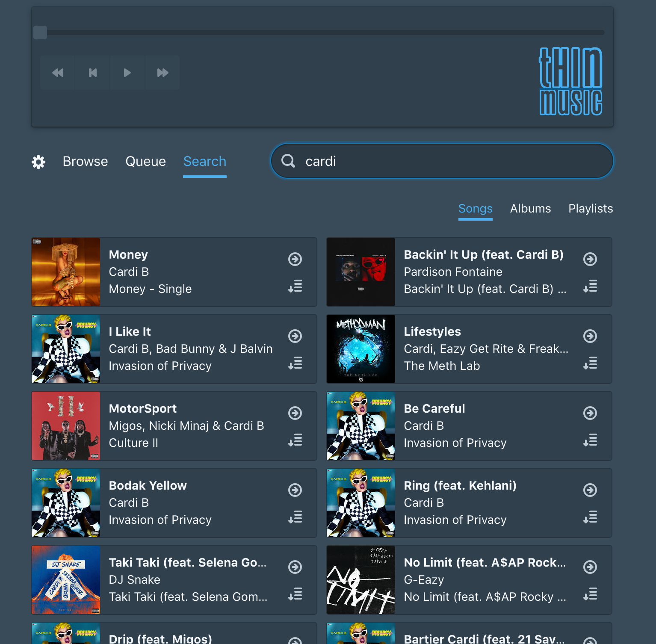Image resolution: width=656 pixels, height=644 pixels.
Task: Play 'Backin' It Up' arrow icon
Action: [590, 259]
